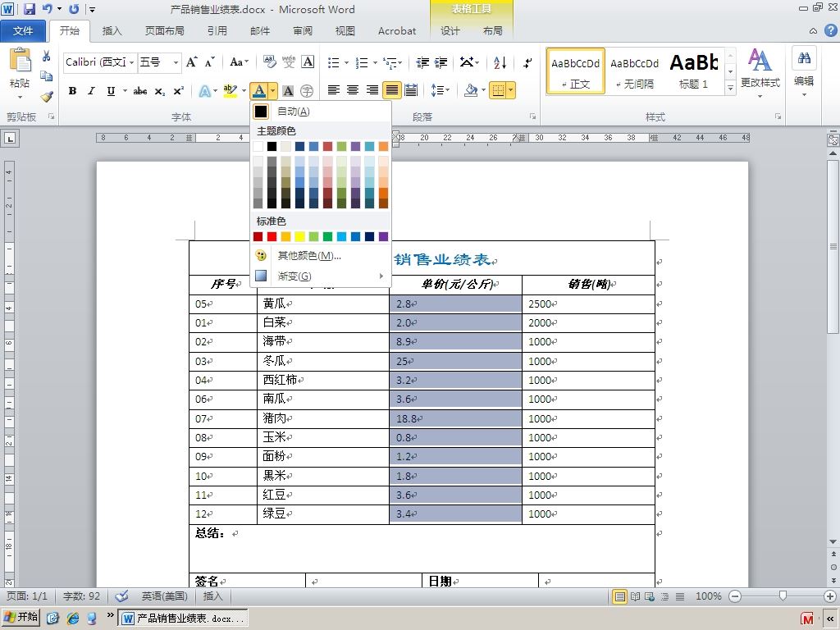
Task: Click the Change Styles button
Action: (x=760, y=73)
